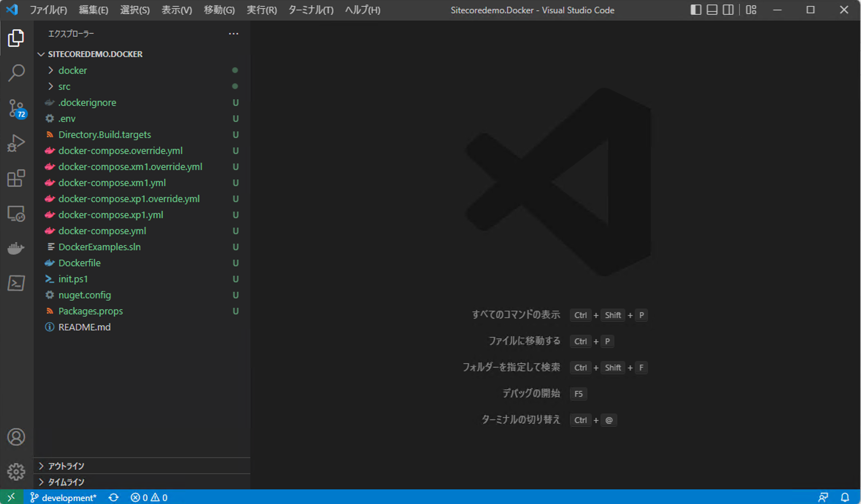
Task: Expand the src folder in explorer
Action: pyautogui.click(x=64, y=86)
